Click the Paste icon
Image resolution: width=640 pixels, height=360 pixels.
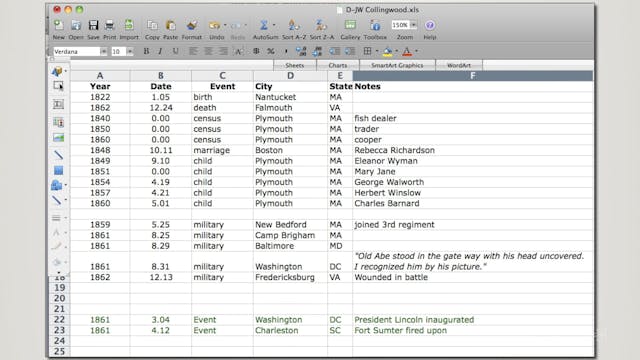click(171, 25)
